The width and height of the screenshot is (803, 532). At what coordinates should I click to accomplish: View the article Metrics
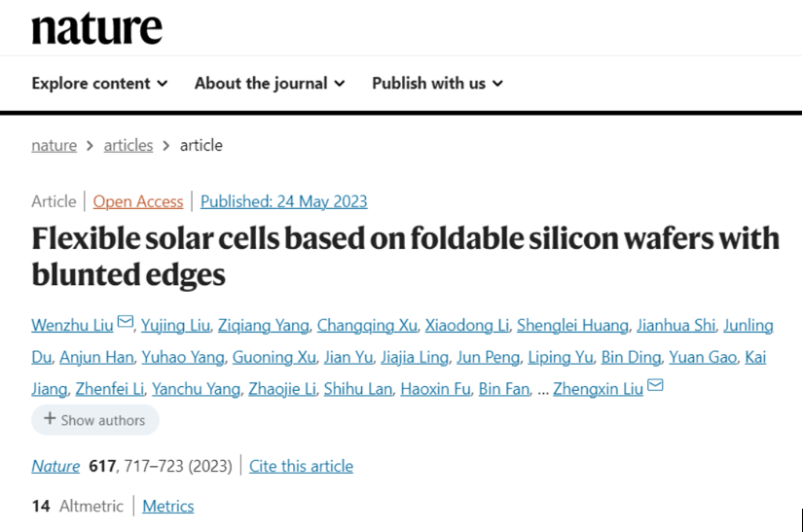(x=167, y=506)
